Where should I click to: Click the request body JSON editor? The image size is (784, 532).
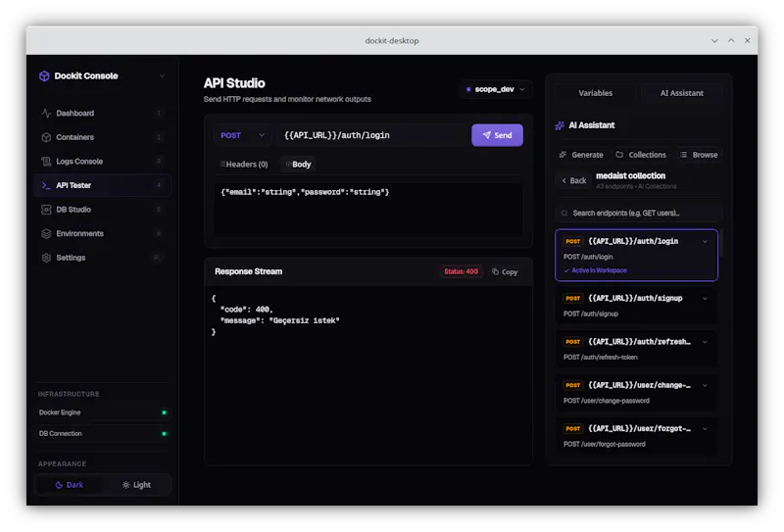[368, 210]
